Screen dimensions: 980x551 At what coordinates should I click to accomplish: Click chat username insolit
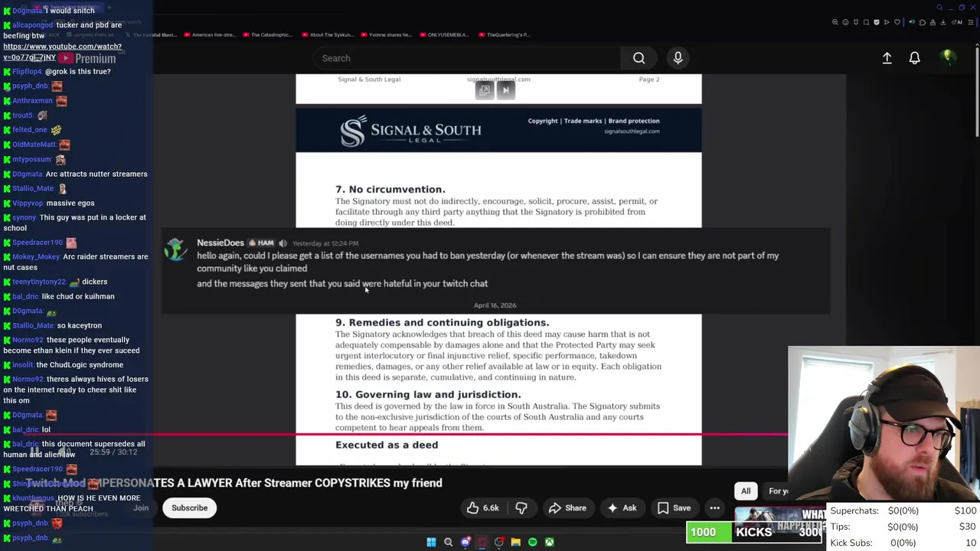23,365
